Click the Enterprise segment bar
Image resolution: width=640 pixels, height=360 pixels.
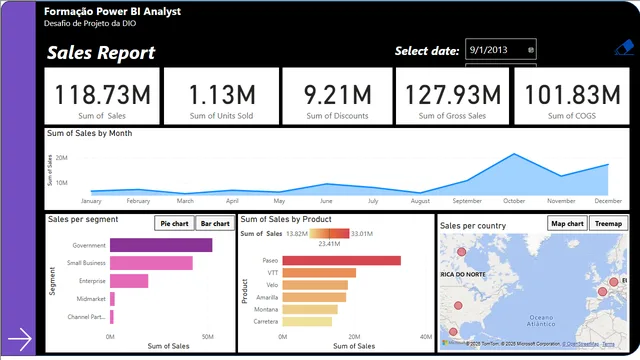[x=129, y=281]
